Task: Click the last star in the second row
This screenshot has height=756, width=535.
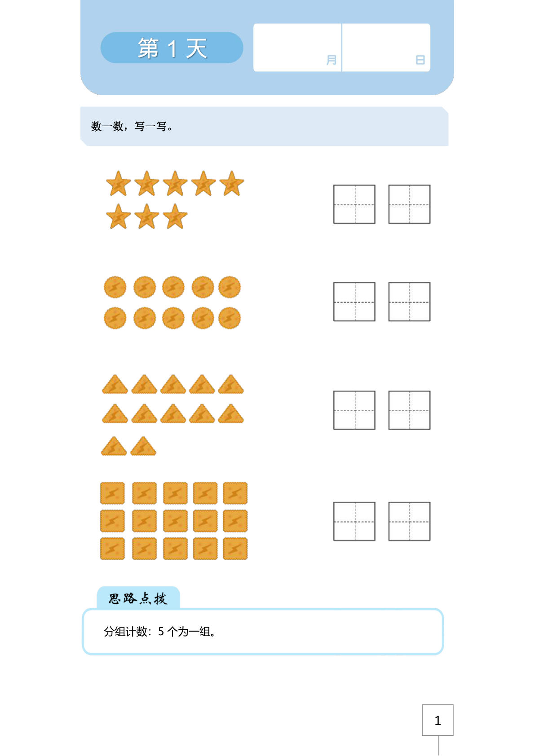Action: click(175, 217)
